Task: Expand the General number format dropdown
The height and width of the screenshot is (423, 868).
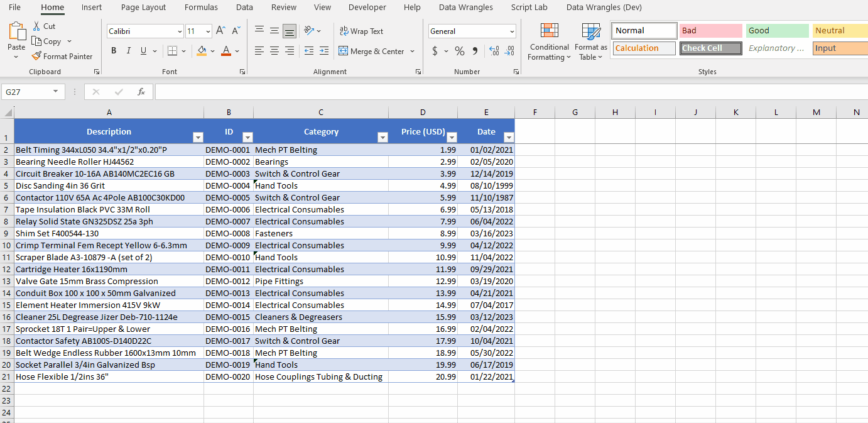Action: 512,31
